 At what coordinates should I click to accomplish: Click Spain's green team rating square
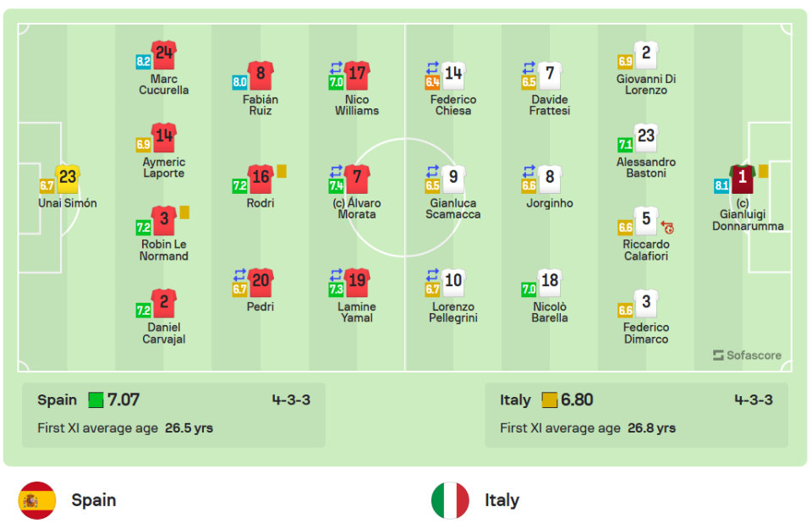point(96,400)
